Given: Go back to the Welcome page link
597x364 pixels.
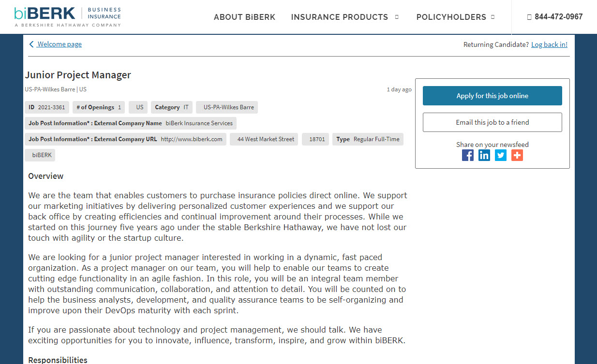Looking at the screenshot, I should [60, 44].
